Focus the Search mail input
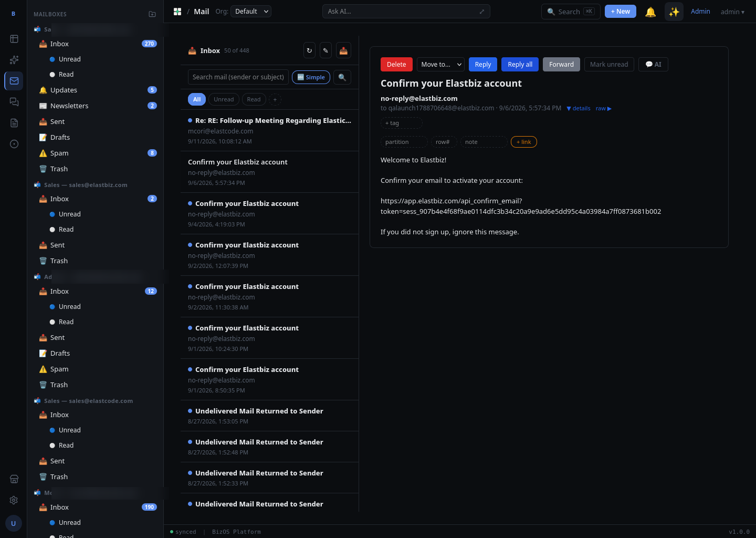This screenshot has width=756, height=538. [238, 77]
